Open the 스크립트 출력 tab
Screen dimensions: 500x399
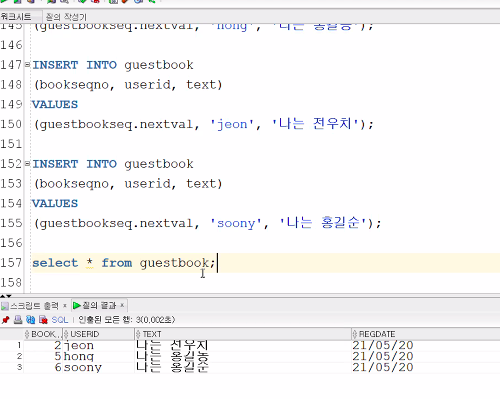pos(34,306)
